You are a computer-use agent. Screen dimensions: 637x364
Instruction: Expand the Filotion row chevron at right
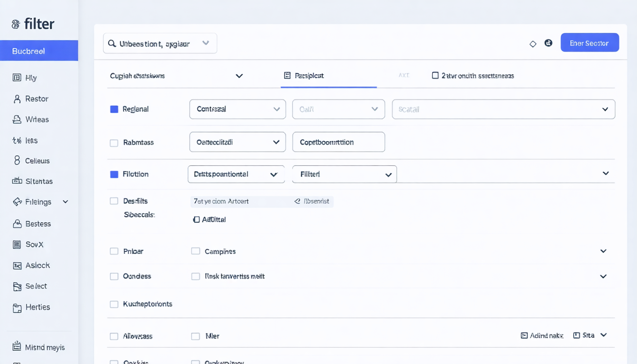coord(605,173)
